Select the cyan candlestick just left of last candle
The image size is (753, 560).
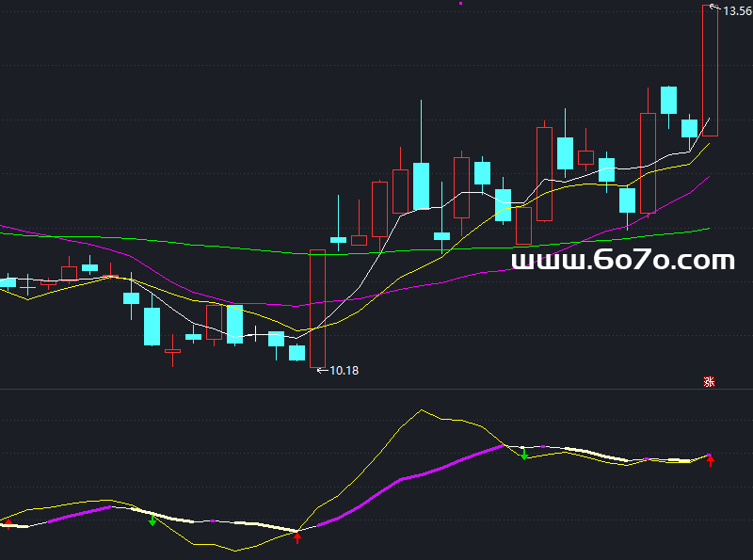[x=690, y=129]
